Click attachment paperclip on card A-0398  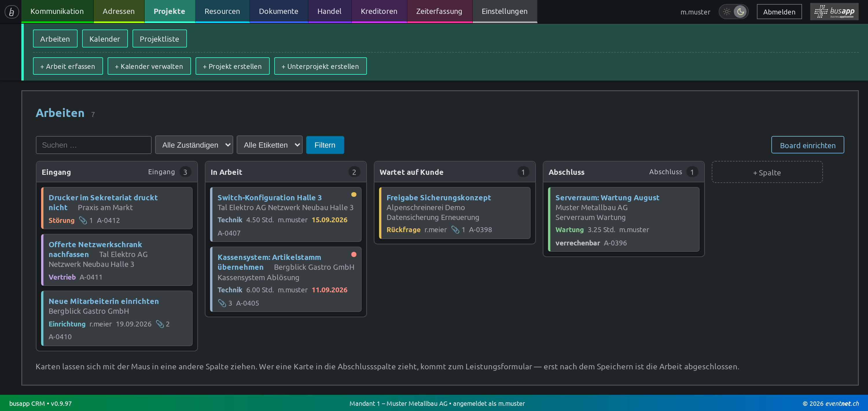tap(455, 230)
